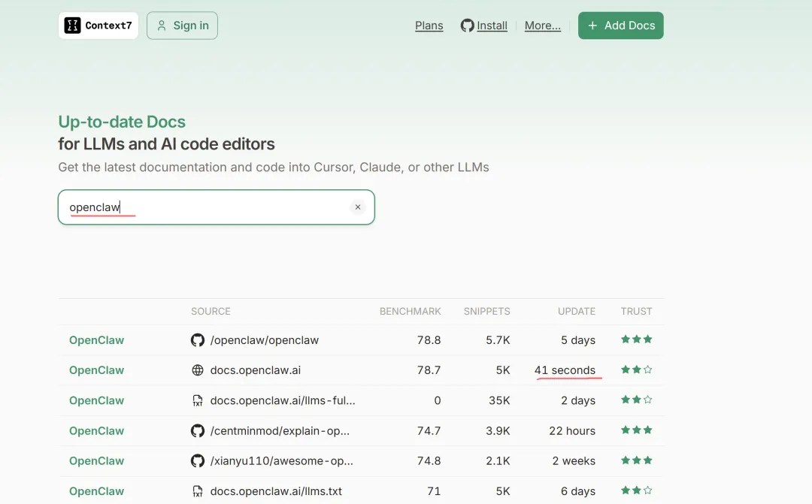
Task: Click the 5.7K snippets value
Action: click(498, 340)
